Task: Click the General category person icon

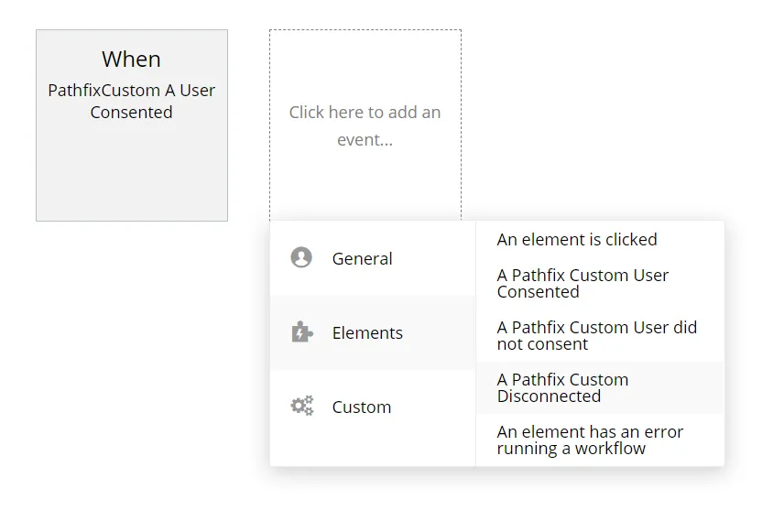Action: 301,257
